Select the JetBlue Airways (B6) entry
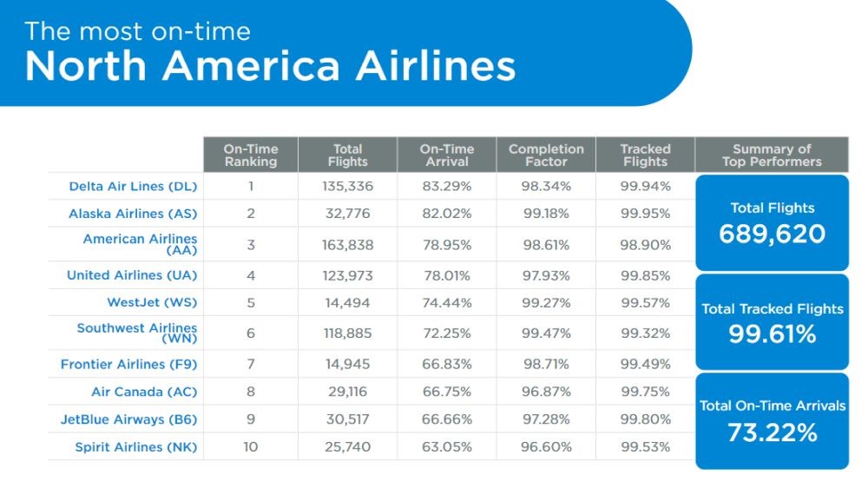868x482 pixels. coord(129,419)
